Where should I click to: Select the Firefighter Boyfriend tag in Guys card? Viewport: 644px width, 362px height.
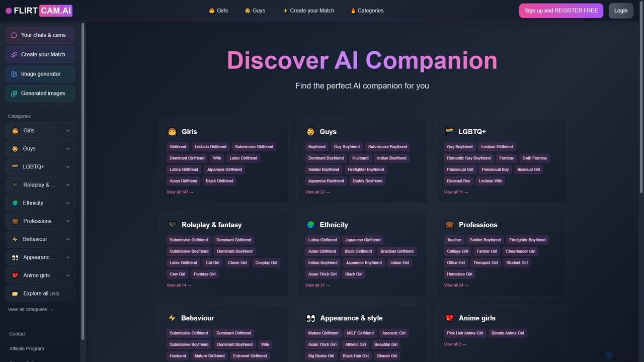tap(366, 169)
